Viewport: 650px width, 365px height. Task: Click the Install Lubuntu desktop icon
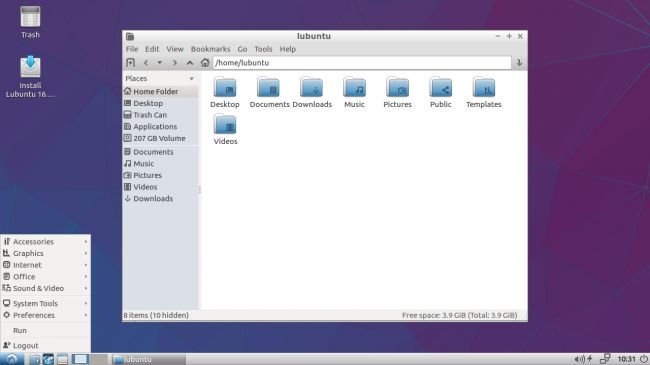[30, 66]
